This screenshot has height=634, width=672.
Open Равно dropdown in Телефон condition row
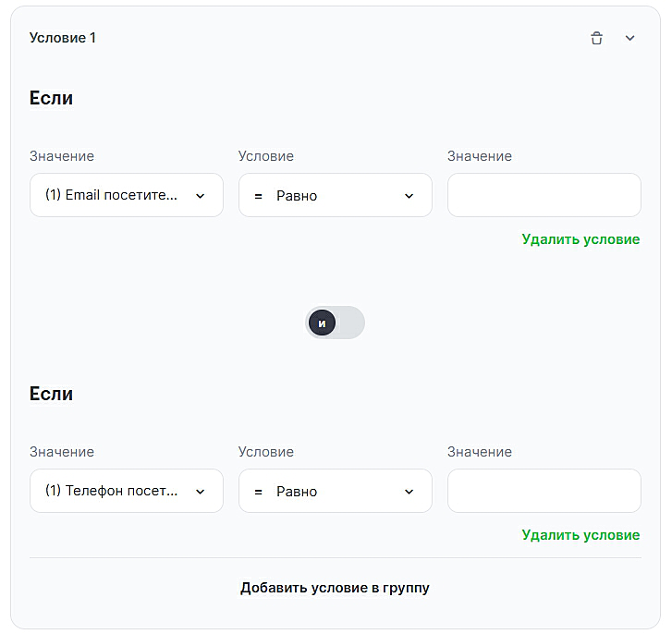(336, 491)
